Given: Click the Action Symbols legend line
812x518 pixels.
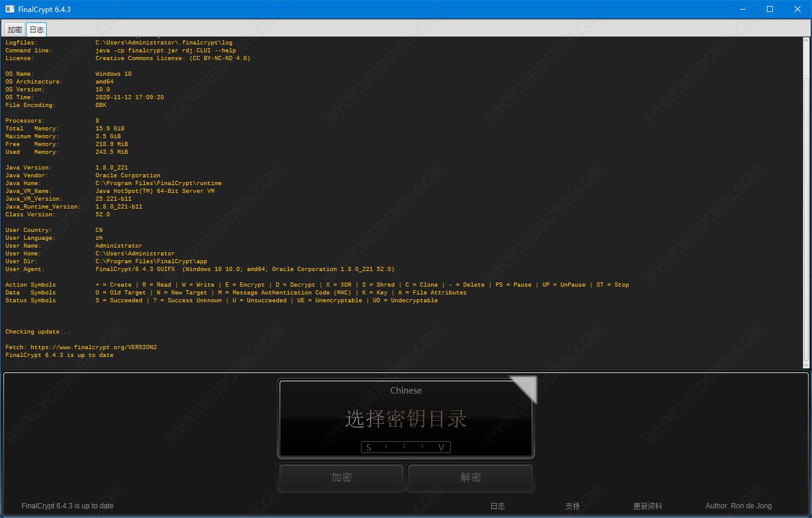Looking at the screenshot, I should pyautogui.click(x=317, y=285).
